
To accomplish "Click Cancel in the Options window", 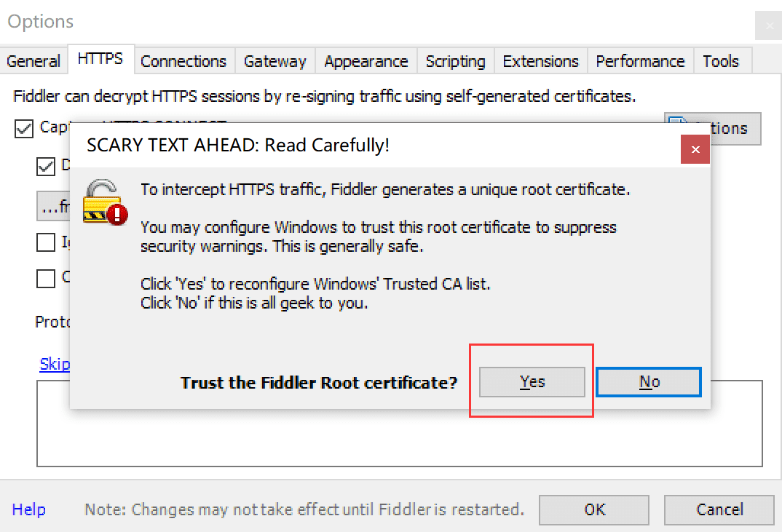I will [x=719, y=509].
